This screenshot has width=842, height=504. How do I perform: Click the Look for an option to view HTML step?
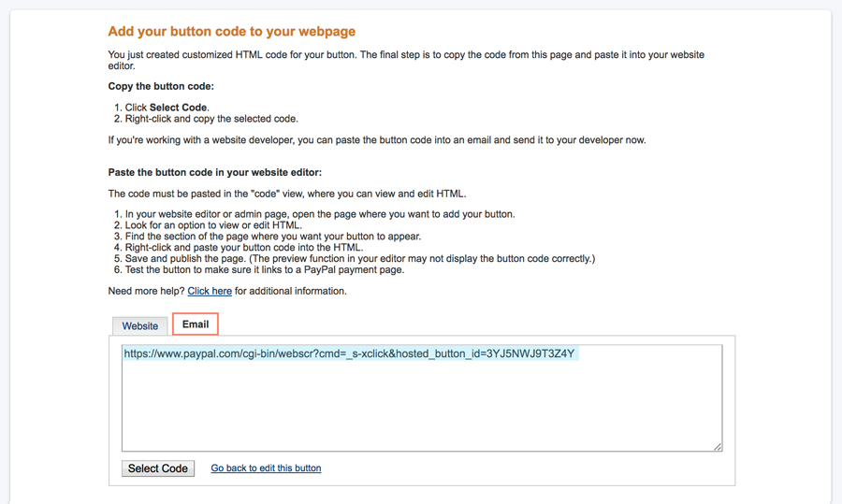pyautogui.click(x=213, y=225)
